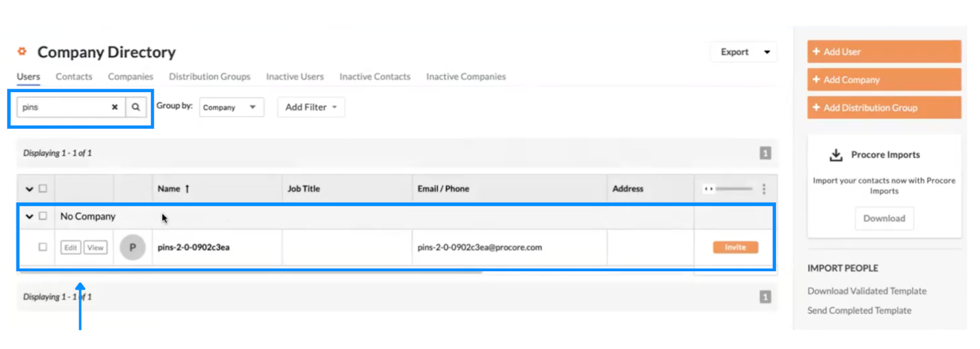Expand the Add Filter dropdown

pyautogui.click(x=311, y=107)
